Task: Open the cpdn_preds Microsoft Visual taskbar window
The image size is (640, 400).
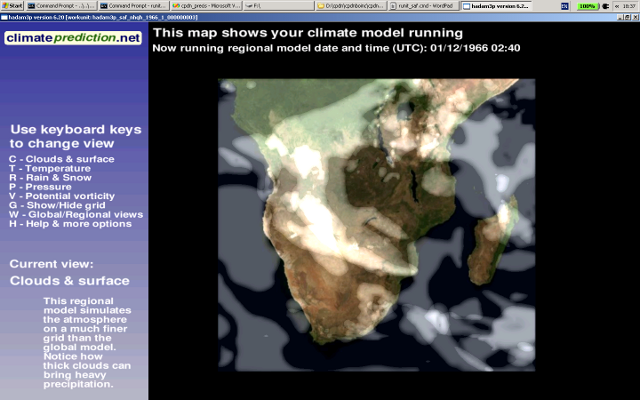Action: (206, 6)
